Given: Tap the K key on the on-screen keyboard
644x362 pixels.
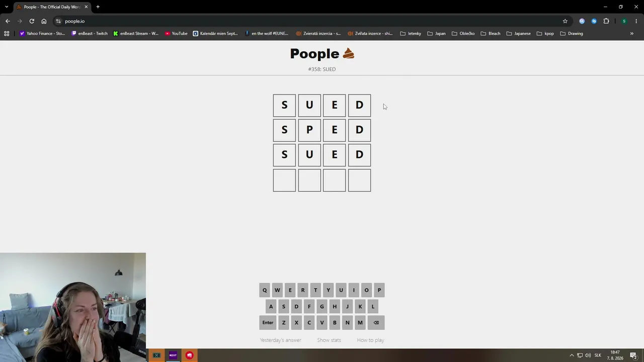Looking at the screenshot, I should [360, 306].
